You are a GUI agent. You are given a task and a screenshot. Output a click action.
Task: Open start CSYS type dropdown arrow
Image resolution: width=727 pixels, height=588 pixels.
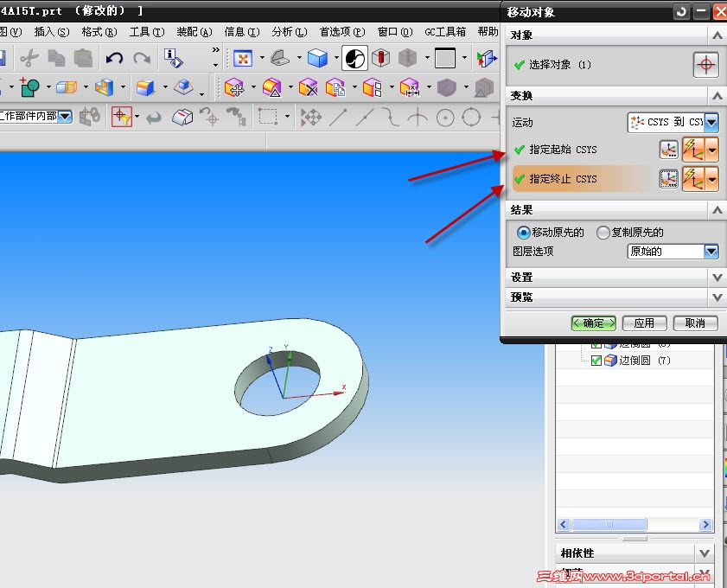pos(711,150)
